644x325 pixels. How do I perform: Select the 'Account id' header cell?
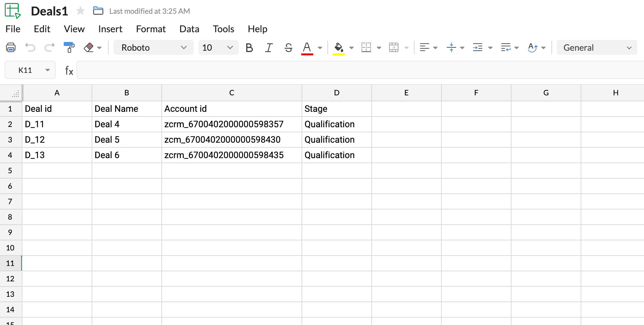(x=232, y=109)
